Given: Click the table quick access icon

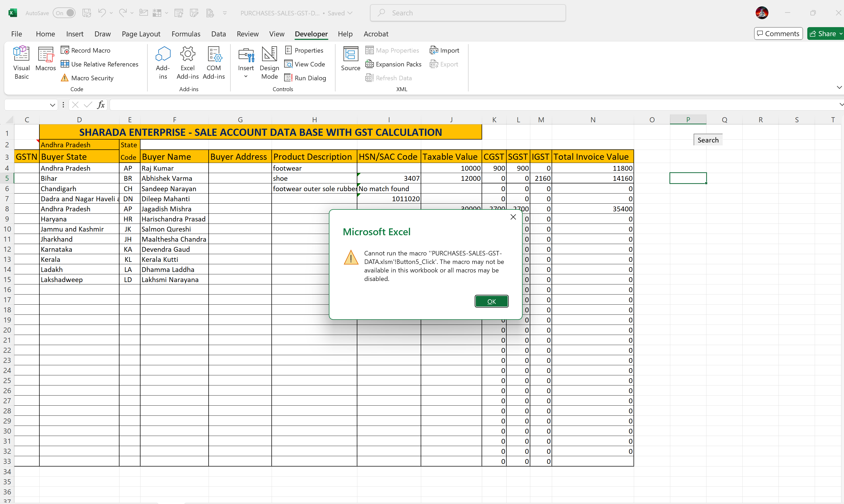Looking at the screenshot, I should click(157, 13).
